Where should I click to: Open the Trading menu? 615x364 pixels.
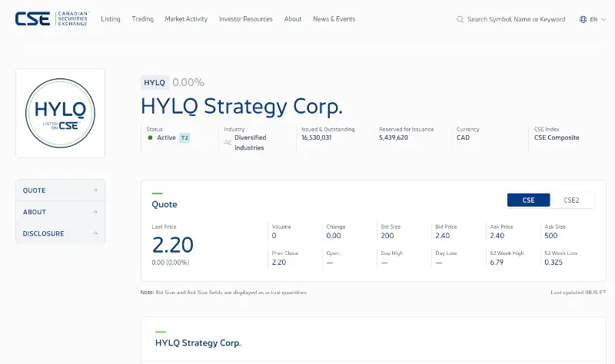click(143, 18)
